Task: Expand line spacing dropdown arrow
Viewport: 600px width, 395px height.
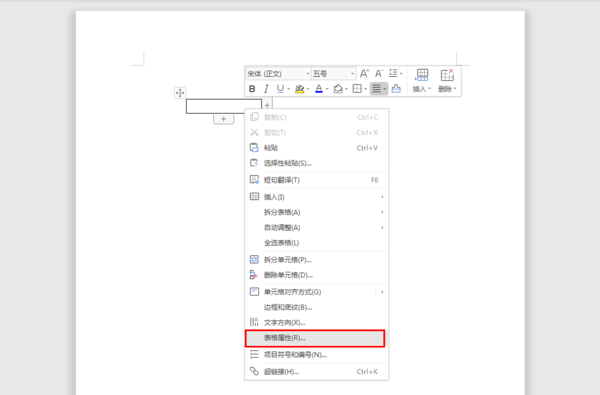Action: 401,73
